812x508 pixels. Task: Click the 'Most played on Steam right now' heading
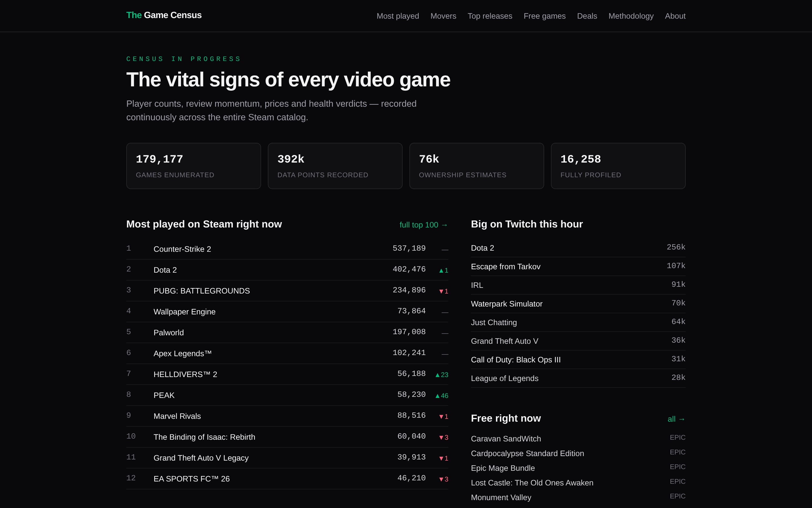(x=204, y=224)
